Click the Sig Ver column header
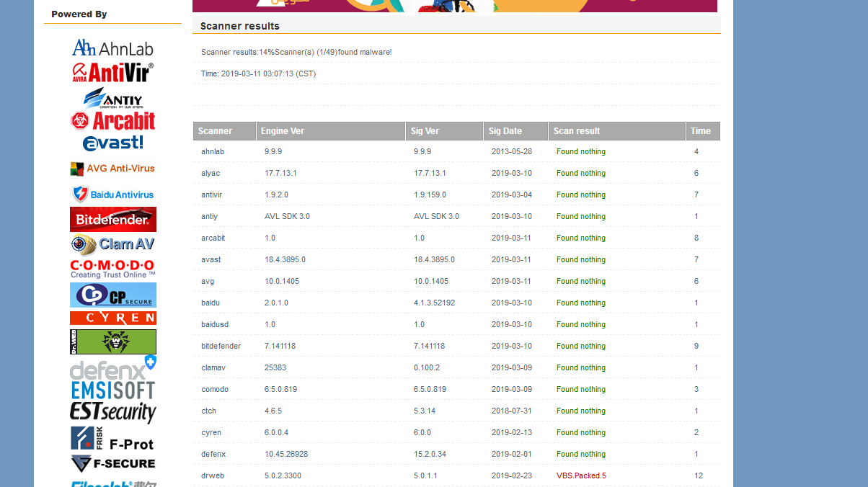This screenshot has height=487, width=868. click(444, 131)
